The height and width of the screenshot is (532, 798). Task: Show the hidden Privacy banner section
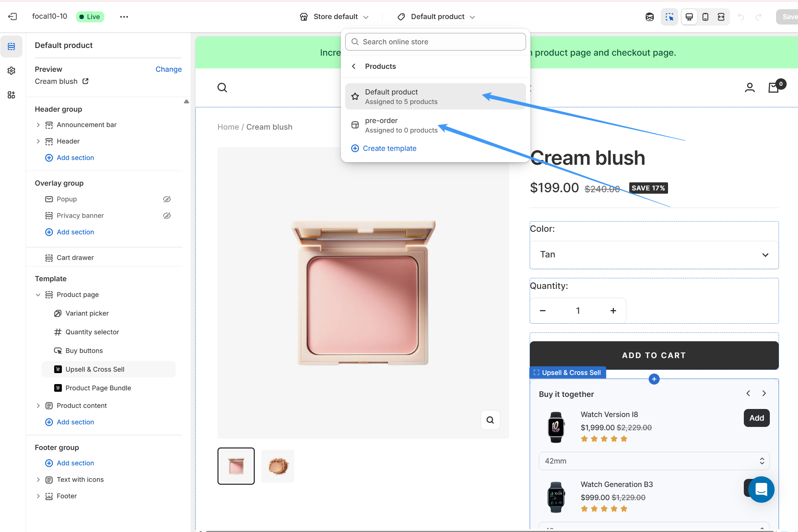[167, 216]
